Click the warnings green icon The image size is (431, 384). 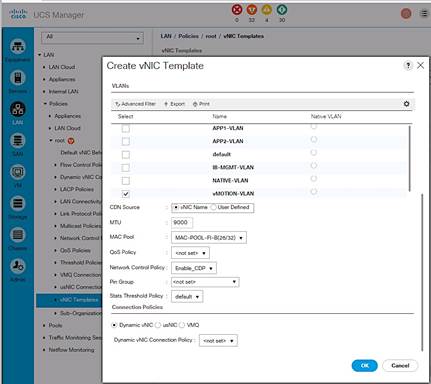[x=282, y=10]
